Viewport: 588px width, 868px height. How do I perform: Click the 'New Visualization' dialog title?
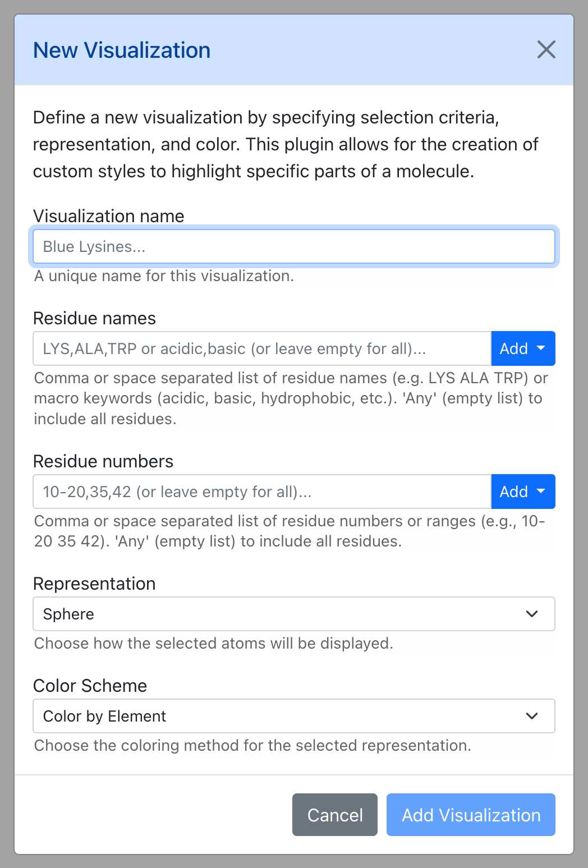point(122,50)
